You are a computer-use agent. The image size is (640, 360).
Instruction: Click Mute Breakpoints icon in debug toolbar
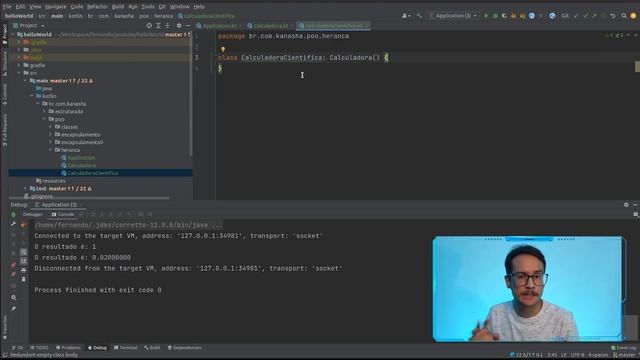tap(13, 274)
